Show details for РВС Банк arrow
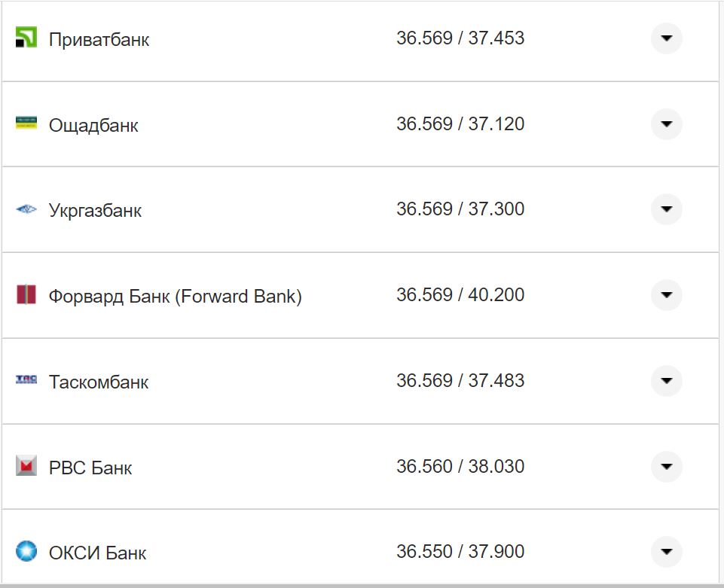 (666, 467)
